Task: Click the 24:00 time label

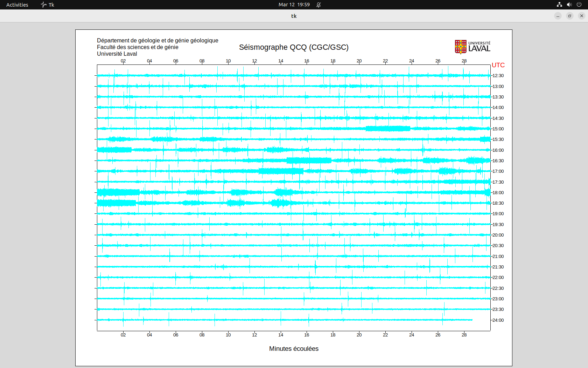Action: pos(498,320)
